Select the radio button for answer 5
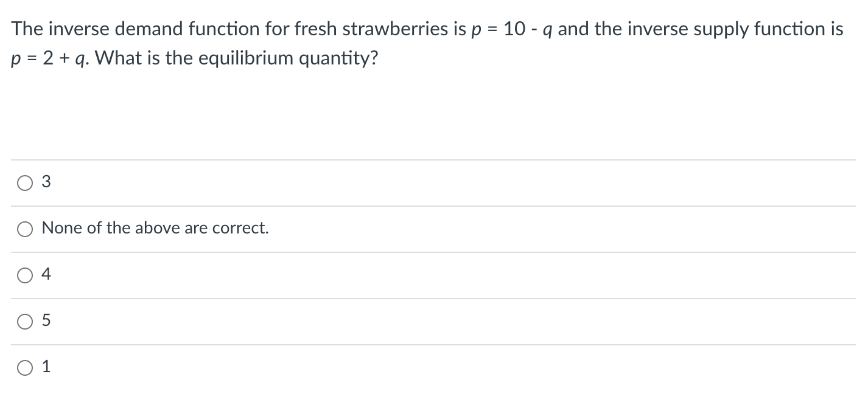Viewport: 868px width, 394px height. coord(25,321)
